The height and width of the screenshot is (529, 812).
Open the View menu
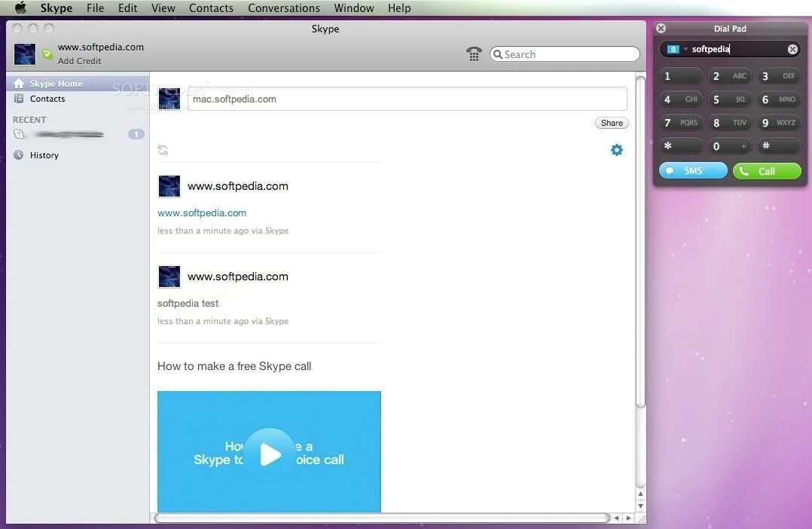point(163,8)
